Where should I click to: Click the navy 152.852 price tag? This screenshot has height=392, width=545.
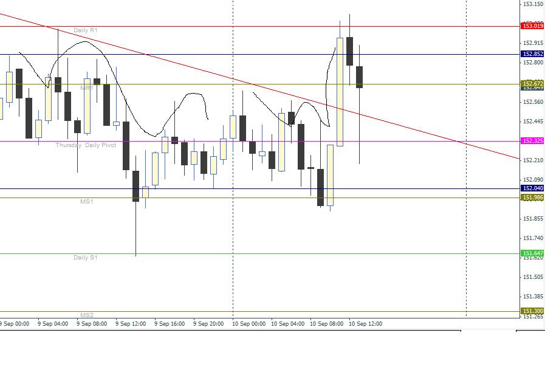[x=532, y=54]
